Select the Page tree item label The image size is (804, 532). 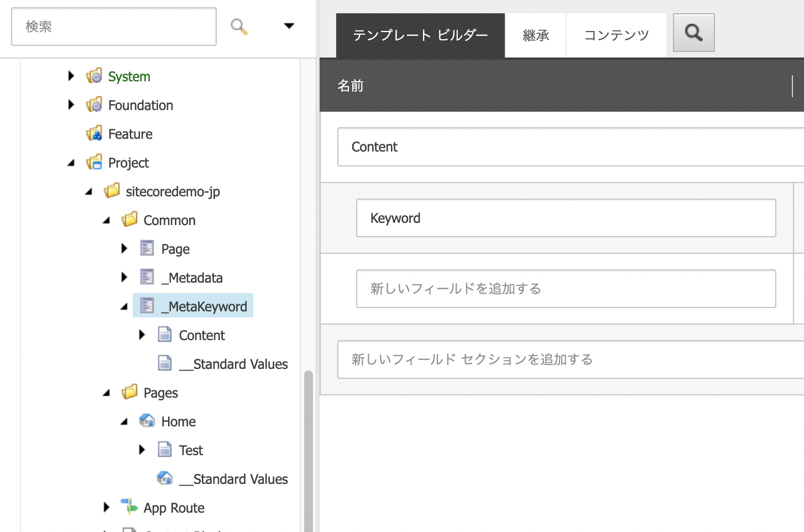(175, 249)
